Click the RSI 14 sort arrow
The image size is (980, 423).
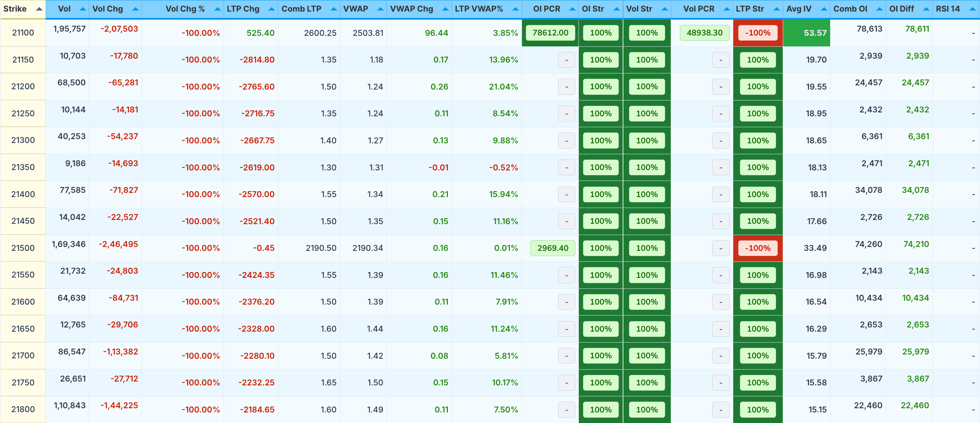pyautogui.click(x=973, y=9)
